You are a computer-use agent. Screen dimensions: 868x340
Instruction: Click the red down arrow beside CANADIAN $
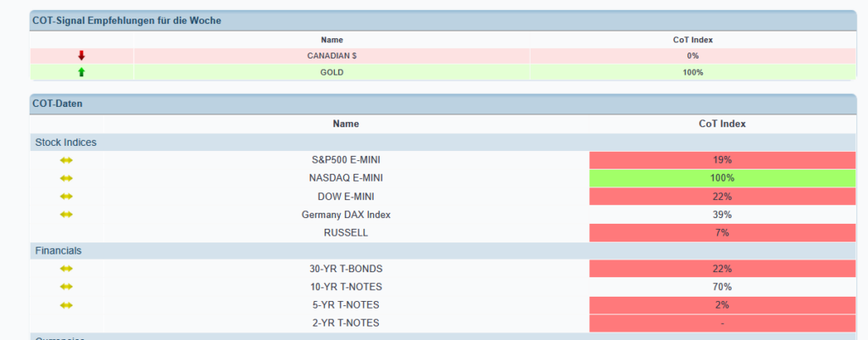81,55
